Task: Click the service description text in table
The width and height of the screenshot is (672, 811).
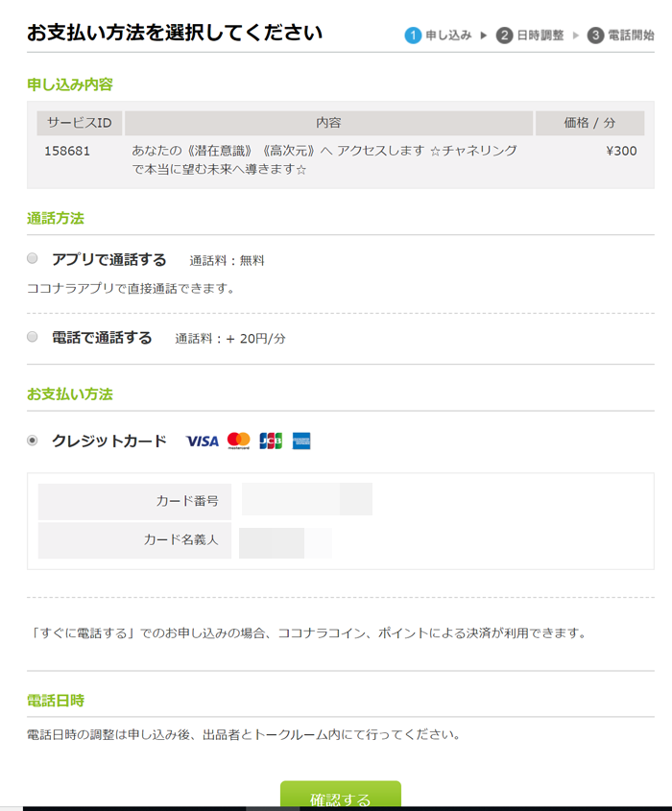Action: tap(324, 160)
